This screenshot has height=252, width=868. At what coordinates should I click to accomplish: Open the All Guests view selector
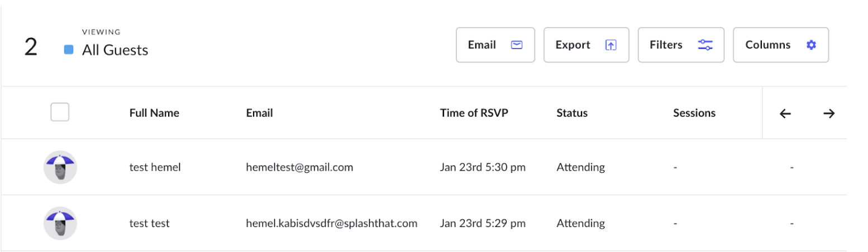tap(115, 50)
